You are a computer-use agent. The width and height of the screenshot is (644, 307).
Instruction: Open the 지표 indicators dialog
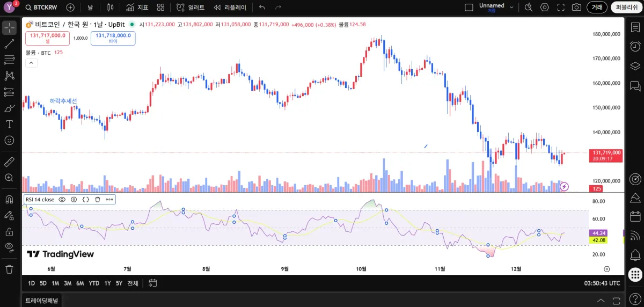click(x=137, y=8)
